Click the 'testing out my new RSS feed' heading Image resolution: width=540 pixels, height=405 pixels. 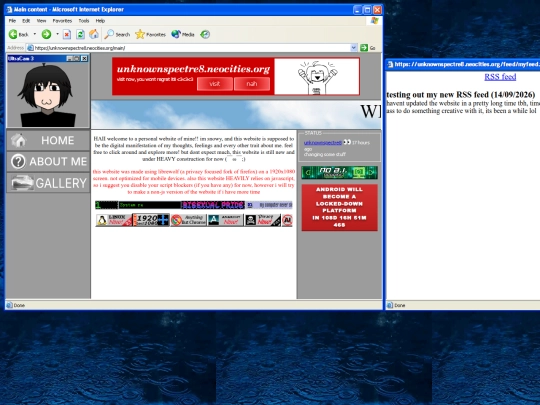pyautogui.click(x=461, y=95)
